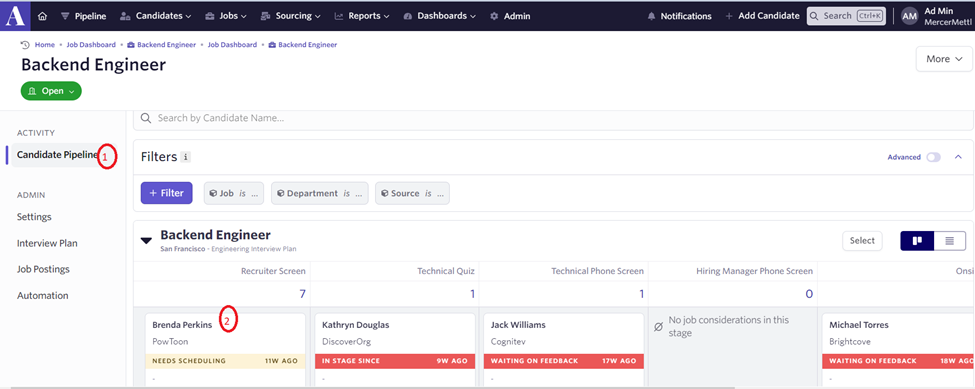Open the Dashboards dropdown menu
Viewport: 975px width, 389px height.
click(440, 16)
